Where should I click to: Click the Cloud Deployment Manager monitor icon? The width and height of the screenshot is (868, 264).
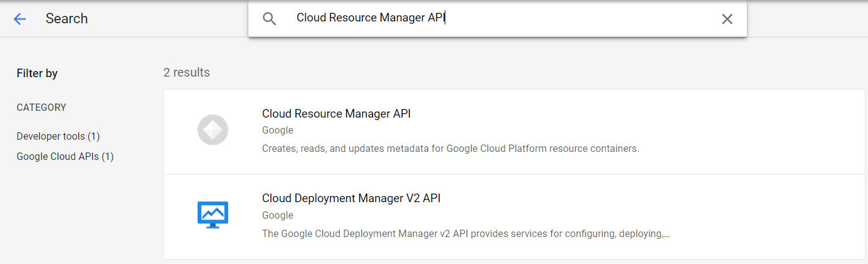[213, 215]
